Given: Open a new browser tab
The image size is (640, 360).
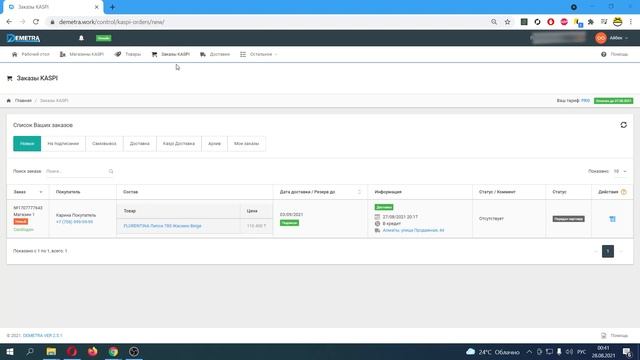Looking at the screenshot, I should 112,7.
